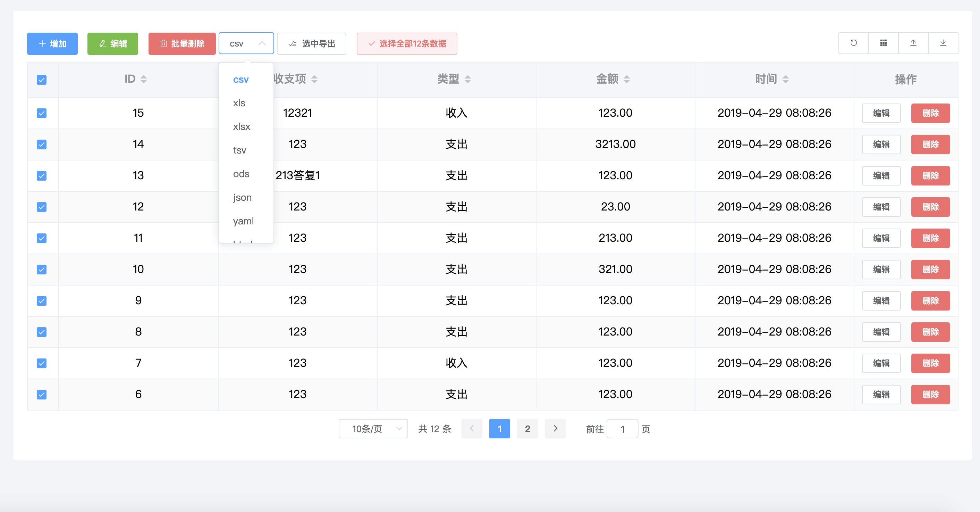The width and height of the screenshot is (980, 512).
Task: Click the blue 增加 button
Action: click(52, 44)
